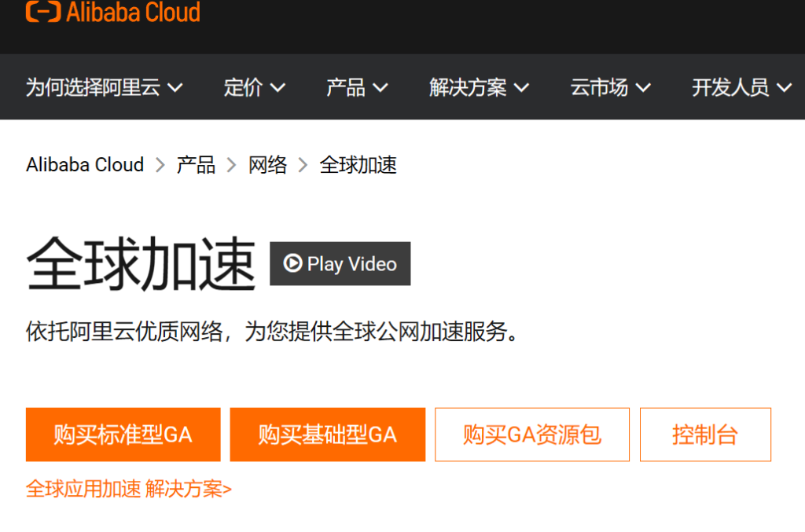
Task: Click the play icon in Play Video
Action: click(x=292, y=263)
